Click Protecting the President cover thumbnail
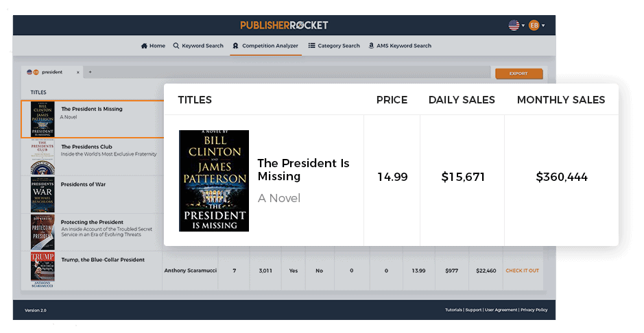 [43, 232]
